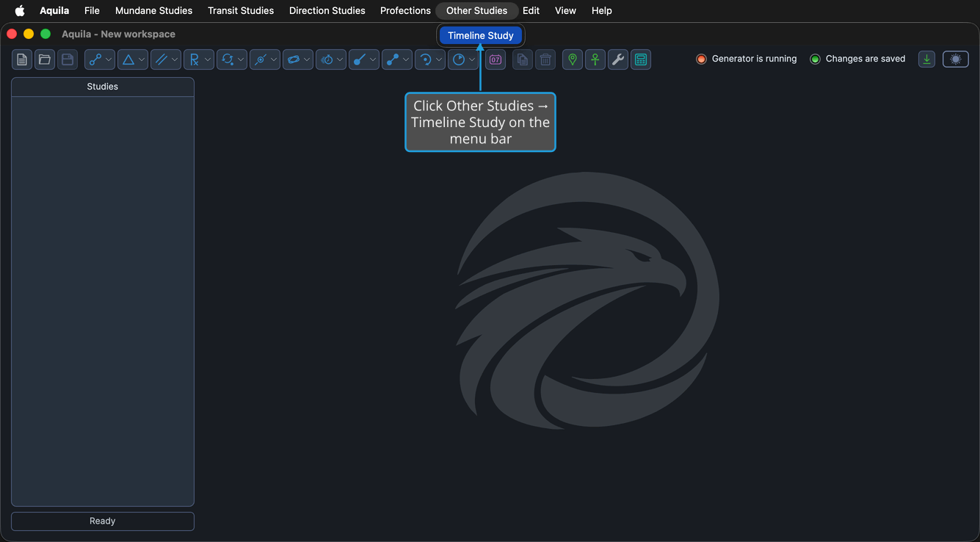
Task: Create a new workspace document
Action: (x=22, y=59)
